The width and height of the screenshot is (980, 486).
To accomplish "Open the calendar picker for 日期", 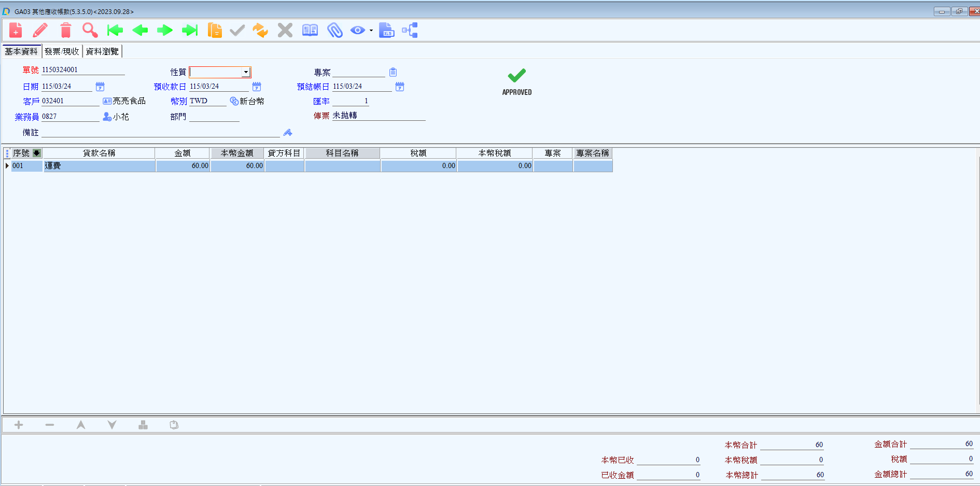I will [100, 87].
